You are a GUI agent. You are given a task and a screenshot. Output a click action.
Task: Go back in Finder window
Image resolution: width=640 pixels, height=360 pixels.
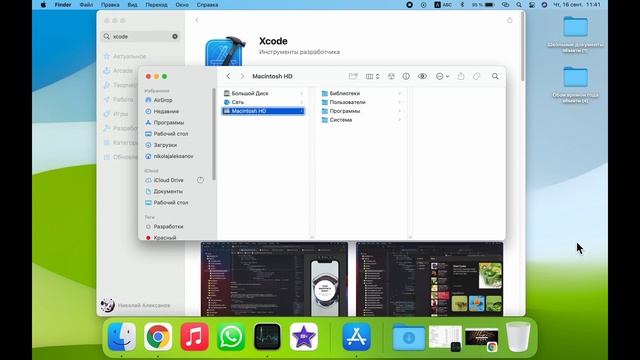pos(228,76)
